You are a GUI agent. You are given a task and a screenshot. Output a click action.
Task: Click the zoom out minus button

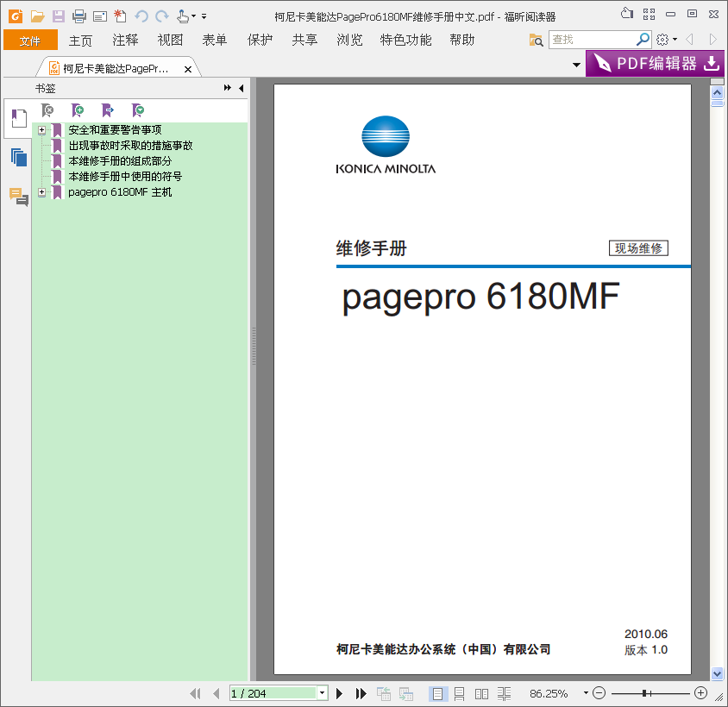click(599, 693)
